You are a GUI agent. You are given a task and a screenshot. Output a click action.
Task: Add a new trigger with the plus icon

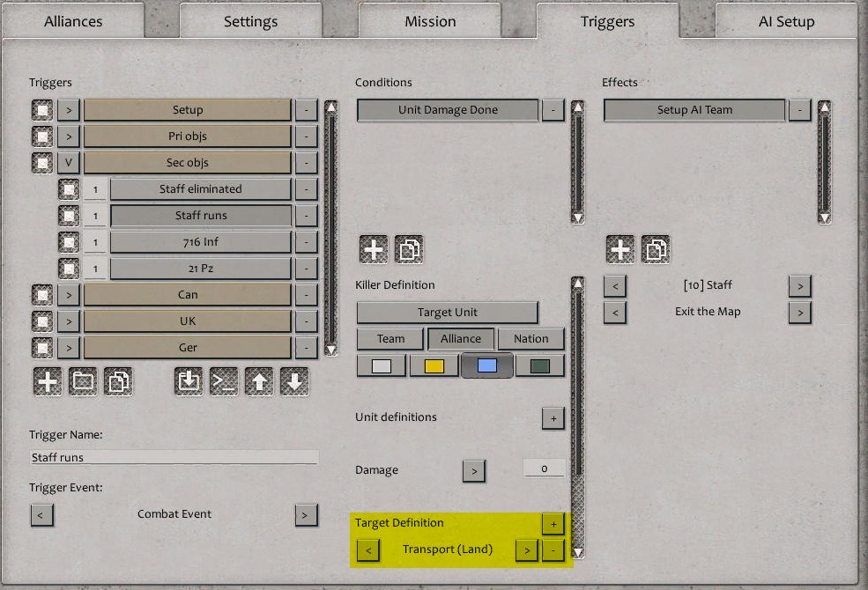point(47,381)
